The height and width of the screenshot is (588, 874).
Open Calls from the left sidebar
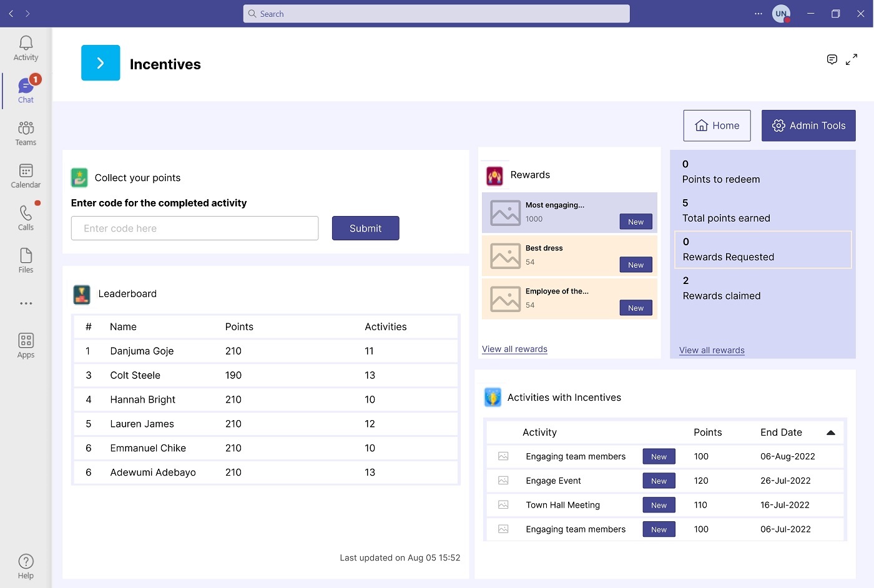[26, 217]
